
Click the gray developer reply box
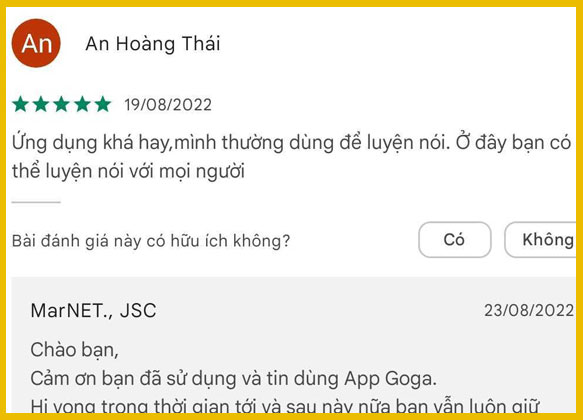(294, 345)
